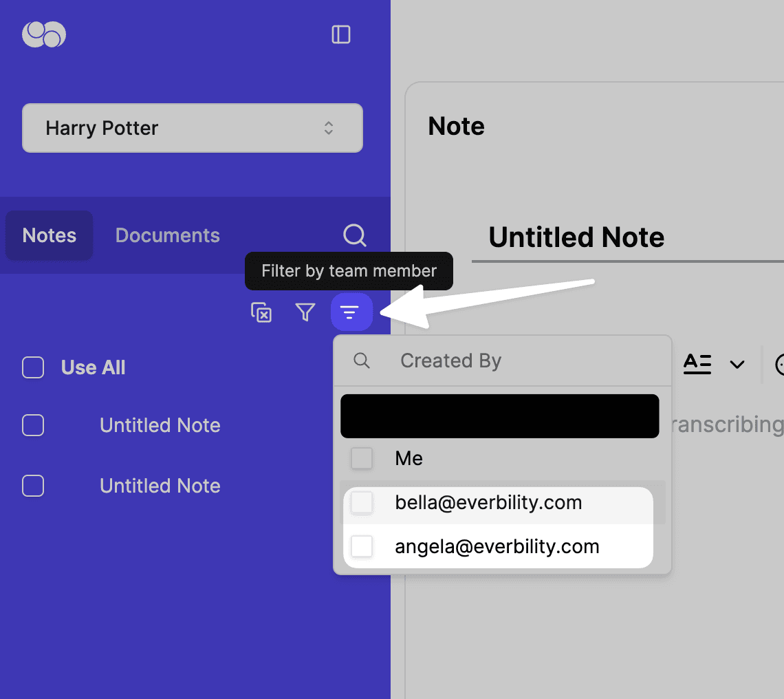Check the bottom Untitled Note's checkbox
The height and width of the screenshot is (699, 784).
33,486
